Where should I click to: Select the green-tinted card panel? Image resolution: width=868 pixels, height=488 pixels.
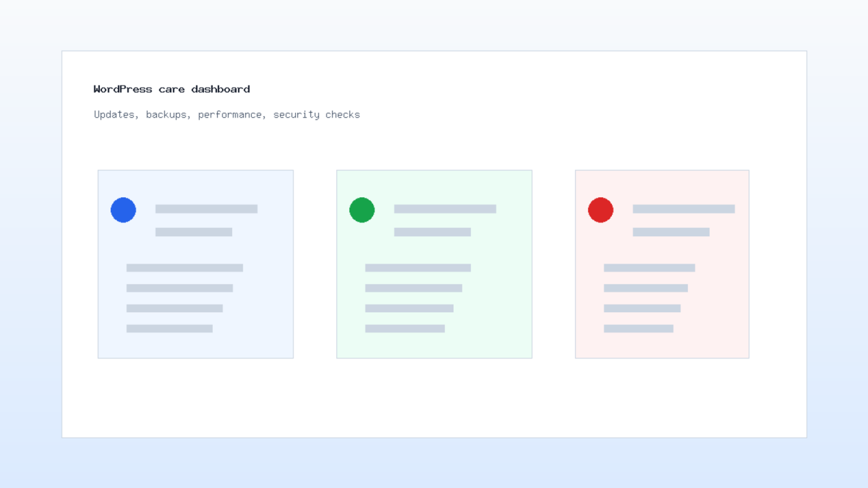[435, 264]
